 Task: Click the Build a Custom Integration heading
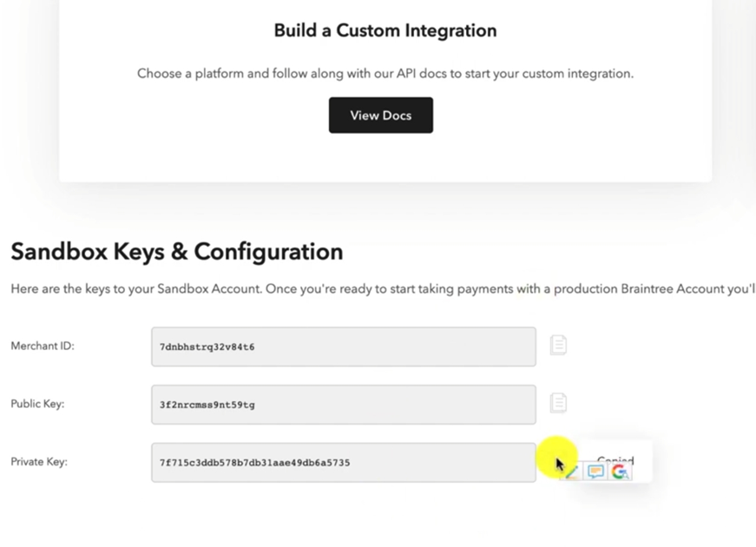pyautogui.click(x=385, y=30)
